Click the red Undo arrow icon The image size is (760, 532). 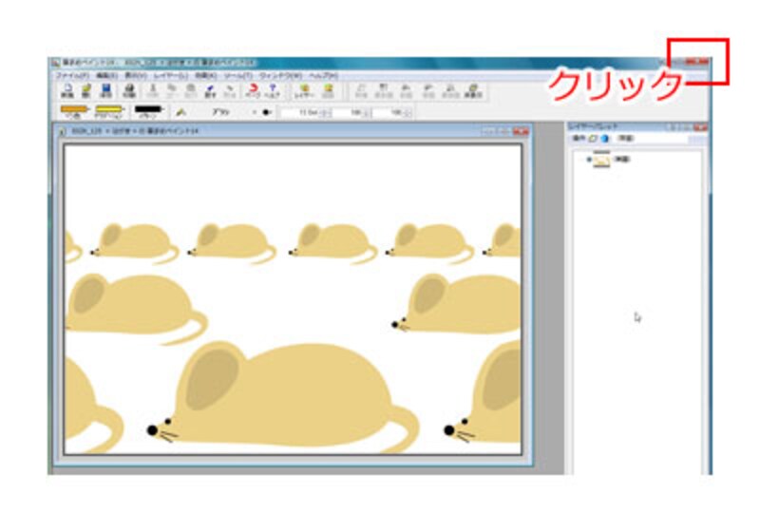pyautogui.click(x=253, y=90)
